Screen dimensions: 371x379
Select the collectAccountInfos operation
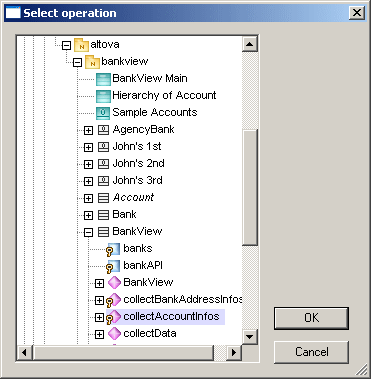171,316
